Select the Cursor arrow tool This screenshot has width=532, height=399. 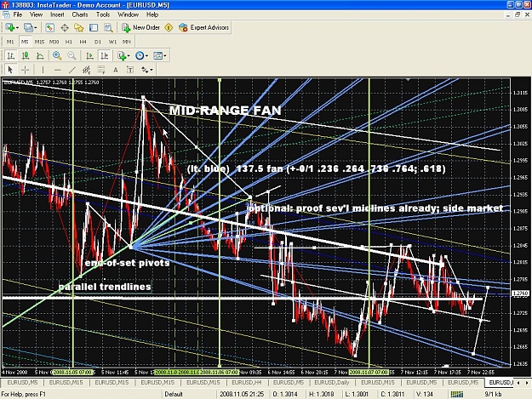[10, 70]
